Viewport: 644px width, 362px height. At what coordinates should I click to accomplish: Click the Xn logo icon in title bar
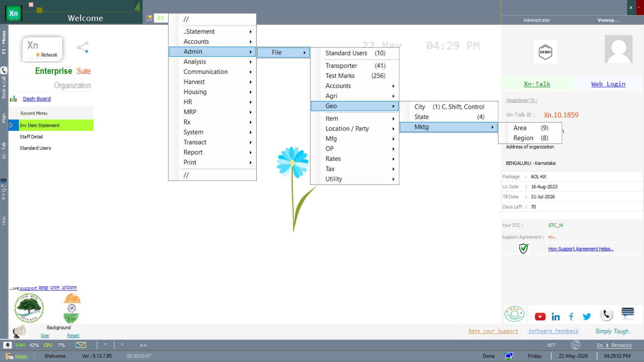(13, 13)
